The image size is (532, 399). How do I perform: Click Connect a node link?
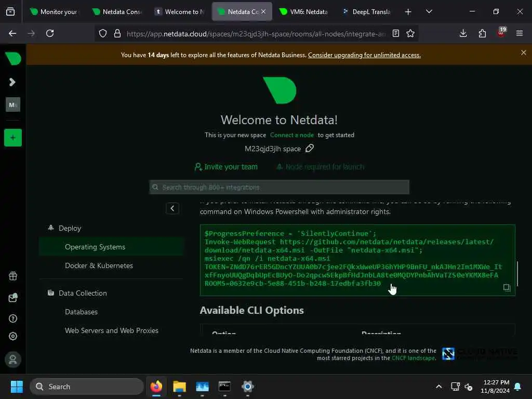click(292, 135)
